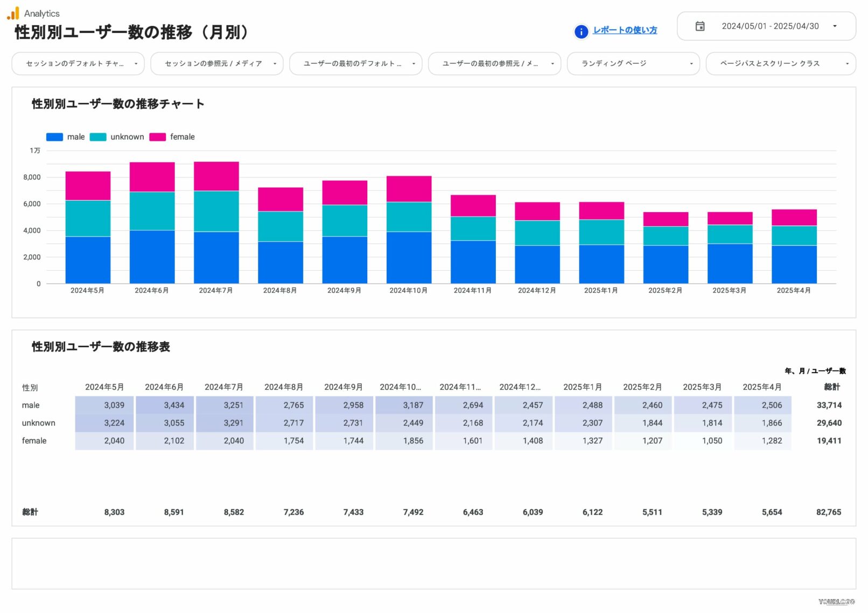This screenshot has width=868, height=613.
Task: Open the レポートの使い方 link
Action: click(625, 31)
